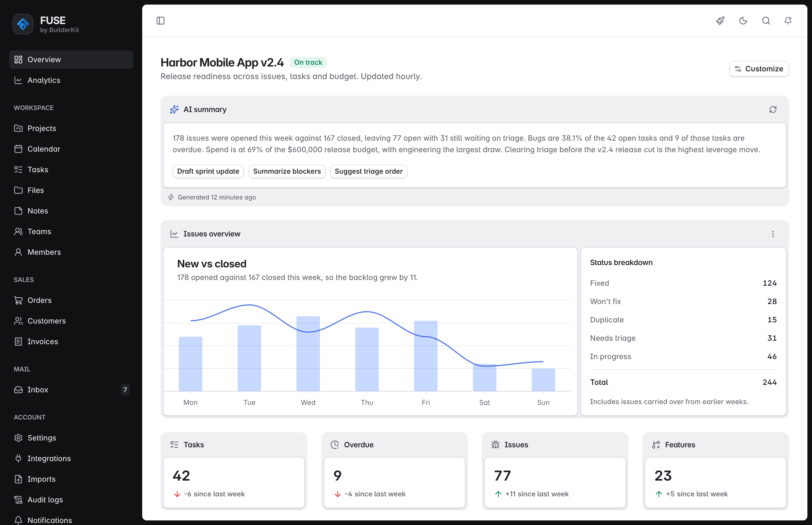Viewport: 812px width, 525px height.
Task: Click the Fixed row count 124
Action: pos(769,283)
